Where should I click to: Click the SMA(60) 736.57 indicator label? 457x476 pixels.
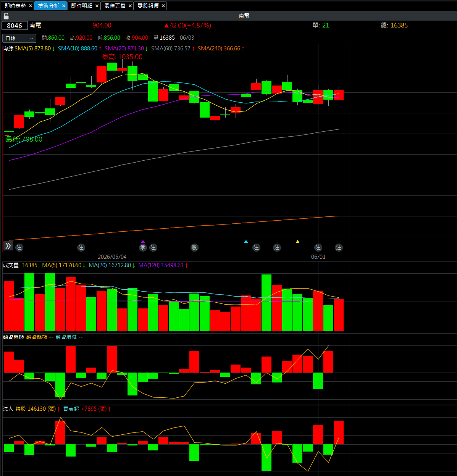pyautogui.click(x=173, y=48)
